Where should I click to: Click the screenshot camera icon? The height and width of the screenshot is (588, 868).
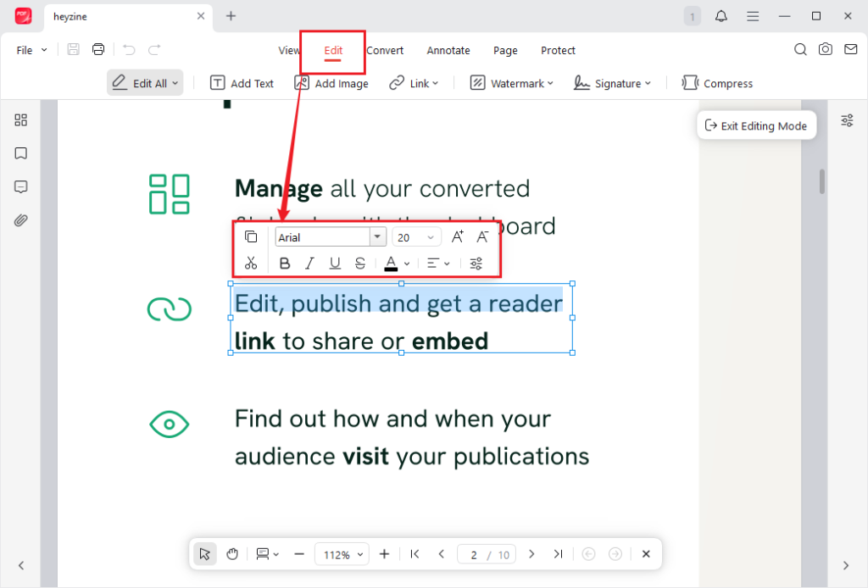point(826,49)
